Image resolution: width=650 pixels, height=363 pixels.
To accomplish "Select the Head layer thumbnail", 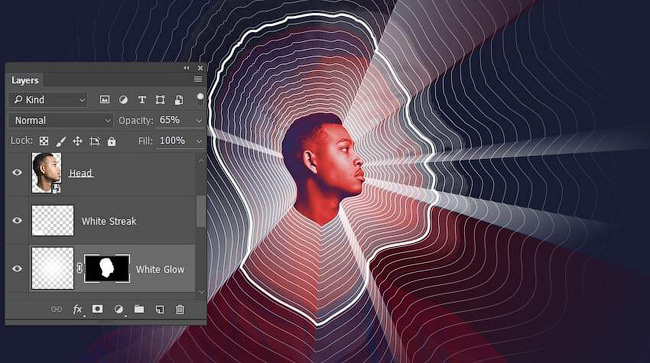I will pyautogui.click(x=46, y=173).
